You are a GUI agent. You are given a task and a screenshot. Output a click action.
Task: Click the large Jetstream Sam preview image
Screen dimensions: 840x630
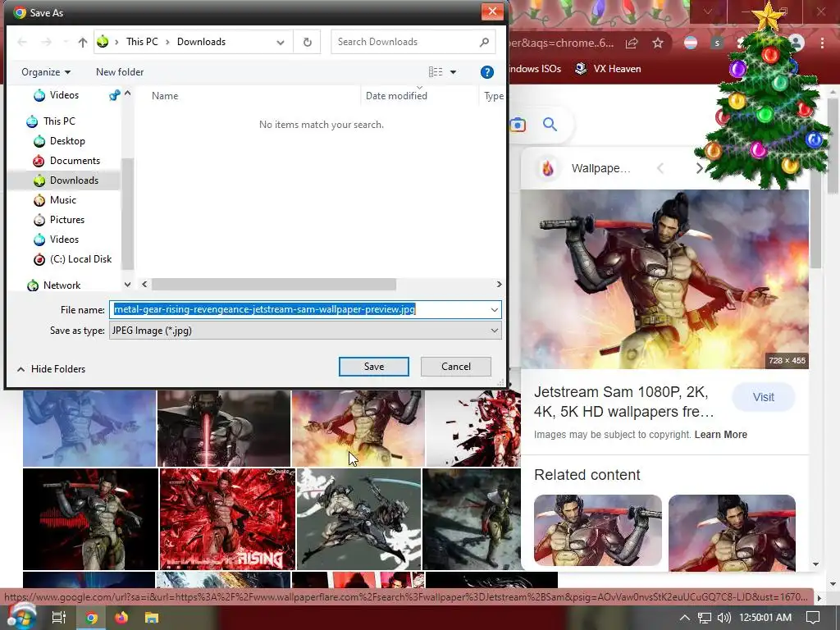coord(664,279)
